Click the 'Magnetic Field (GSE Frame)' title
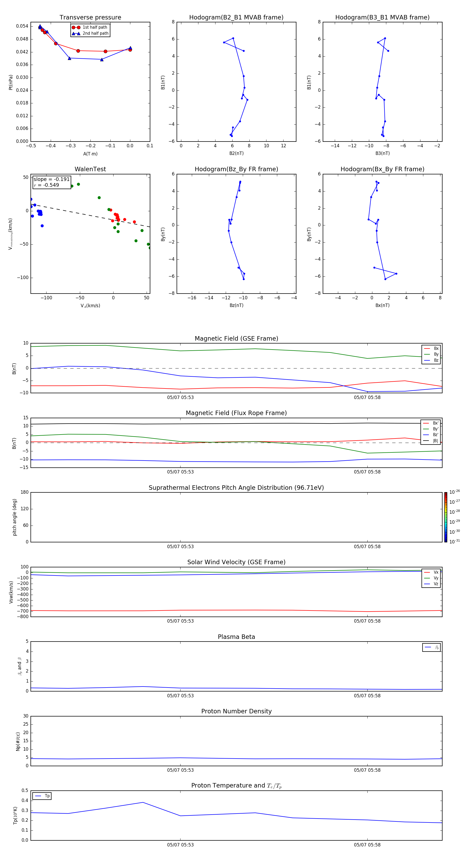This screenshot has height=868, width=473. pos(236,339)
